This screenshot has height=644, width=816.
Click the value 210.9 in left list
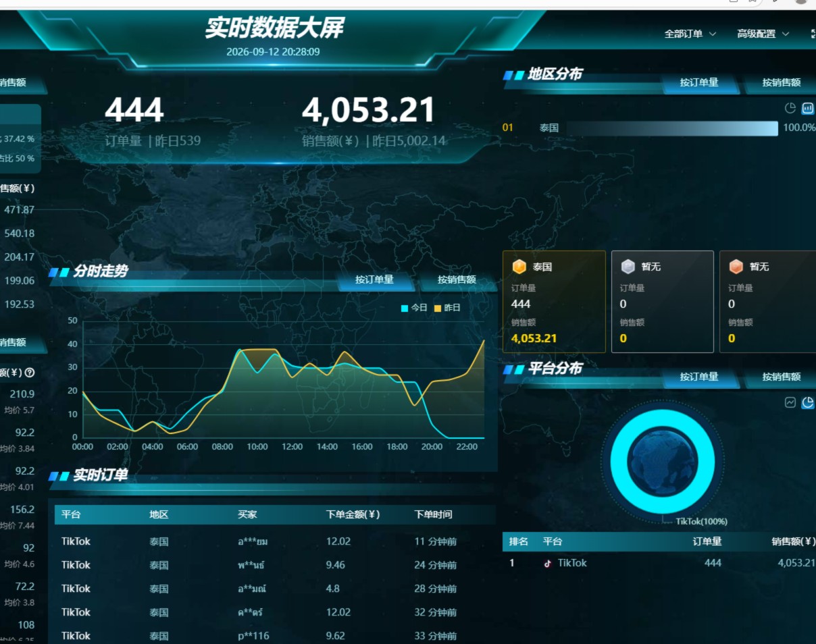(x=22, y=394)
